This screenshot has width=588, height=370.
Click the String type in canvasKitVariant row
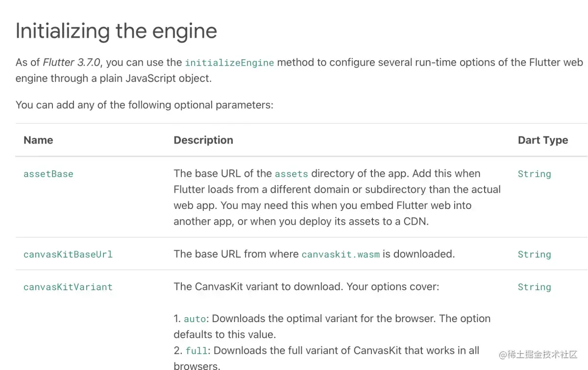point(534,287)
